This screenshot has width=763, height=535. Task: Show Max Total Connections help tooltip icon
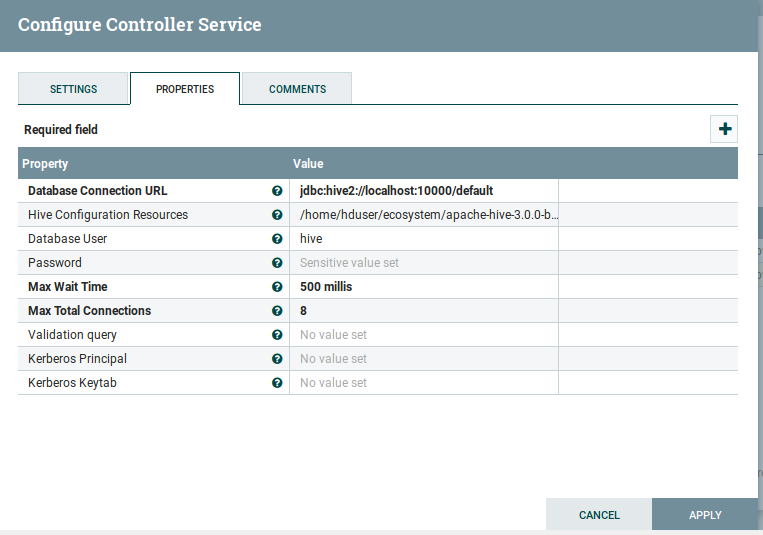click(x=277, y=311)
